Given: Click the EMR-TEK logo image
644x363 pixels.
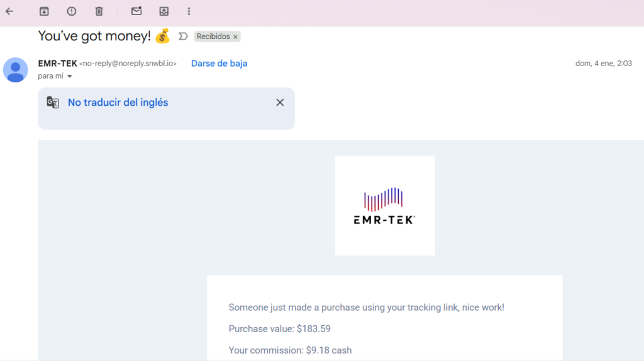Looking at the screenshot, I should (384, 206).
